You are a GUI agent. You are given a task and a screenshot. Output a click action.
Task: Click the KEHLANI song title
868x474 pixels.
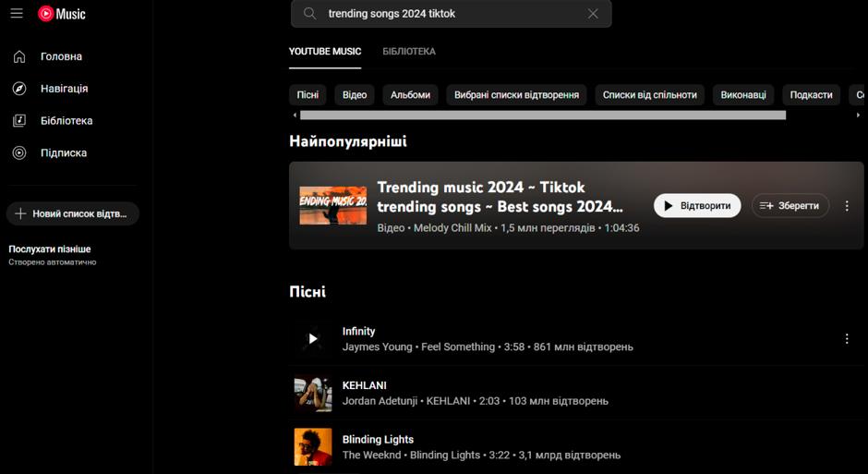coord(364,385)
